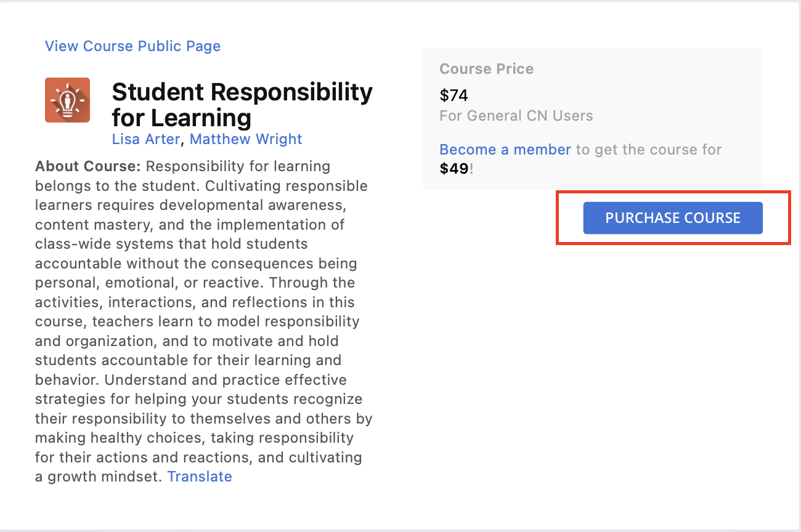801x532 pixels.
Task: Select the Student Responsibility for Learning title
Action: point(242,104)
